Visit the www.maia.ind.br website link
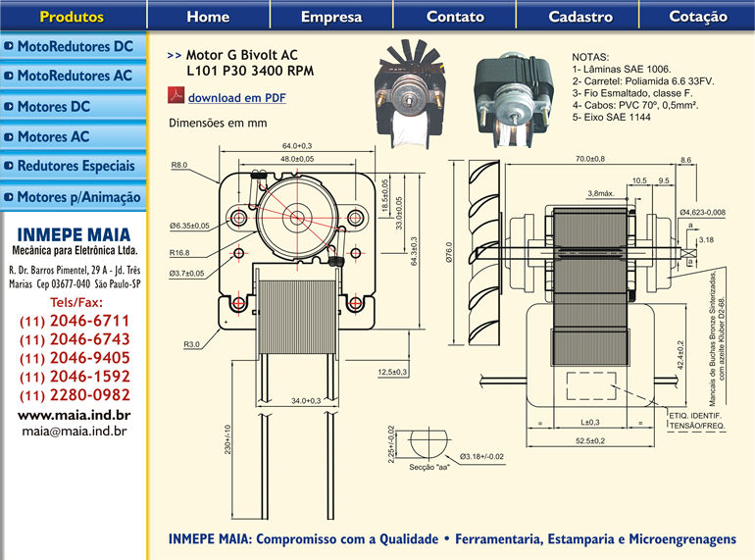Screen dimensions: 755x560 pyautogui.click(x=75, y=415)
